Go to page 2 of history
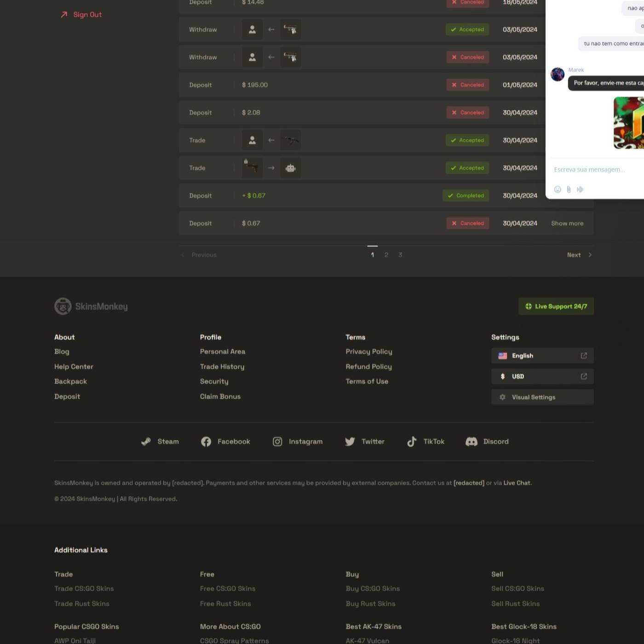 [386, 255]
